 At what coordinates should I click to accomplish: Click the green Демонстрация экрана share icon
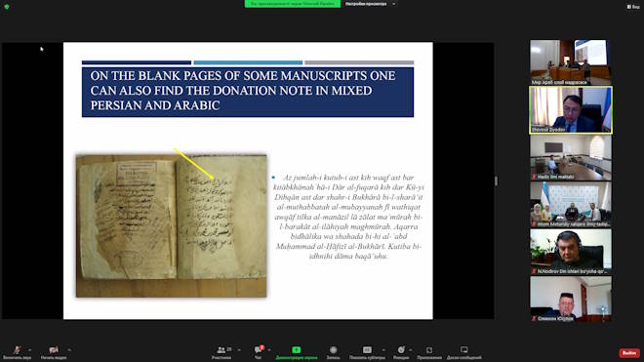click(296, 350)
